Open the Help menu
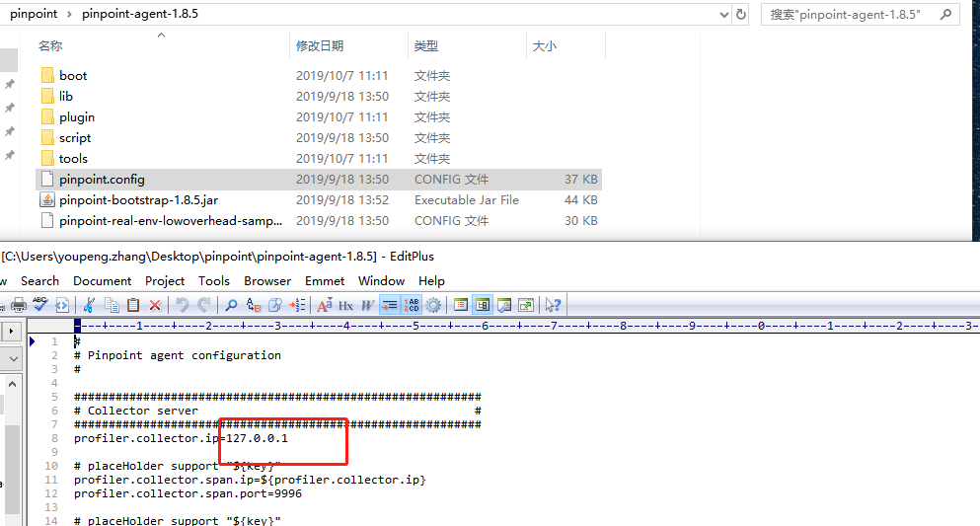 [432, 281]
